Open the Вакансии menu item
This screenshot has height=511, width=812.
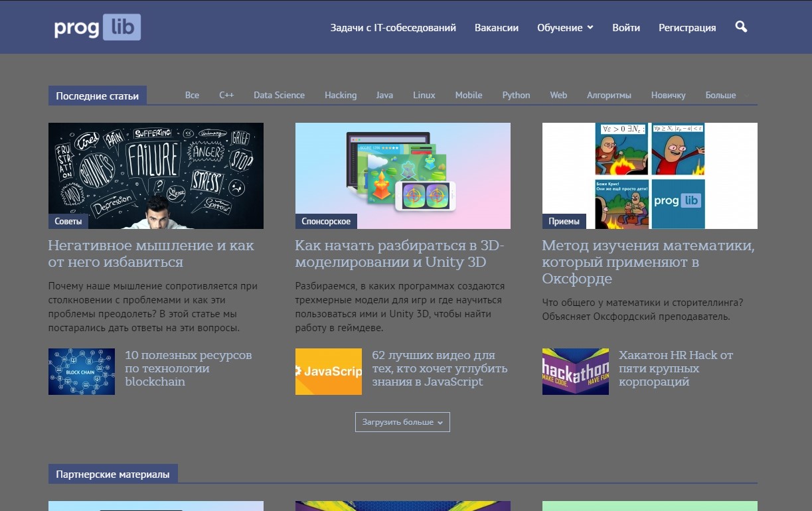[x=497, y=28]
